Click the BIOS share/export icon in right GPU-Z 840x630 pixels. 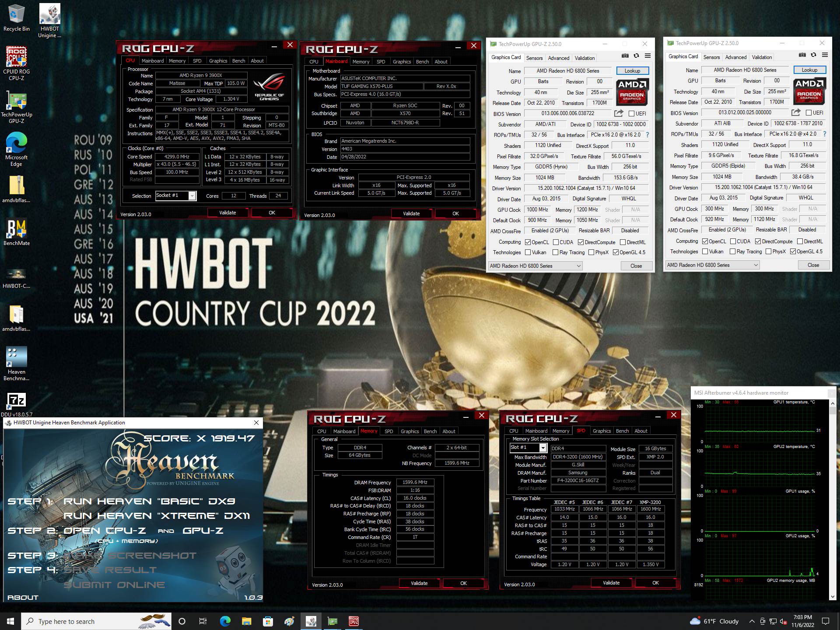click(x=796, y=112)
